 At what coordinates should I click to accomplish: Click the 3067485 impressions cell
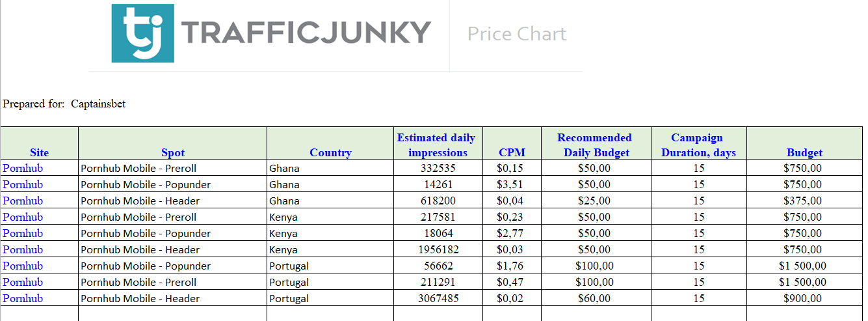(x=438, y=298)
